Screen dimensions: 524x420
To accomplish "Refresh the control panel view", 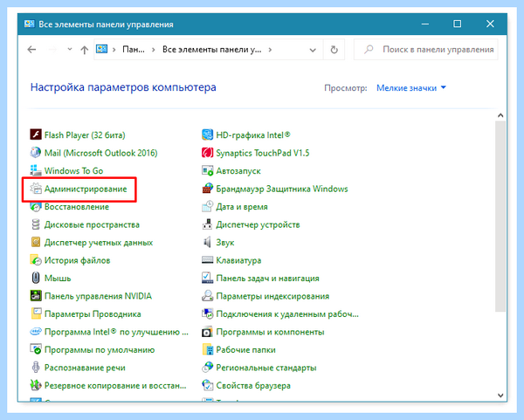I will [334, 50].
